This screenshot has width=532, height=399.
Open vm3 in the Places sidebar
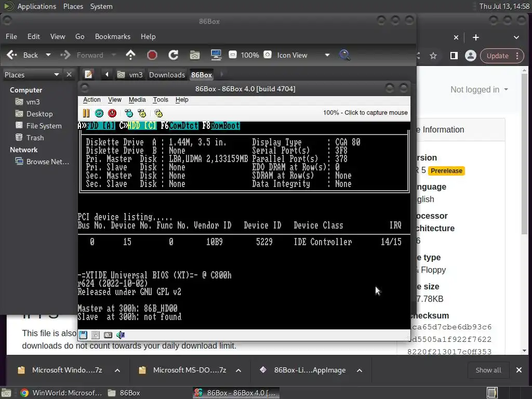33,102
